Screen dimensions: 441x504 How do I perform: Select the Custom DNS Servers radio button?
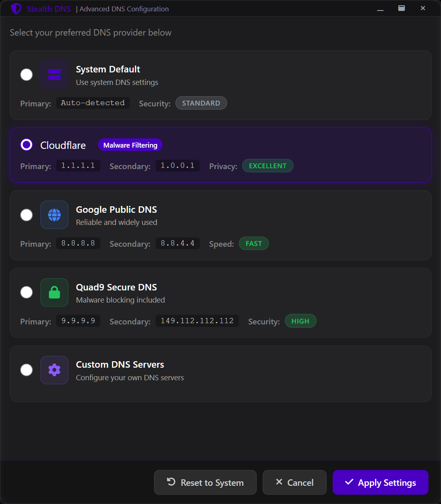coord(26,370)
